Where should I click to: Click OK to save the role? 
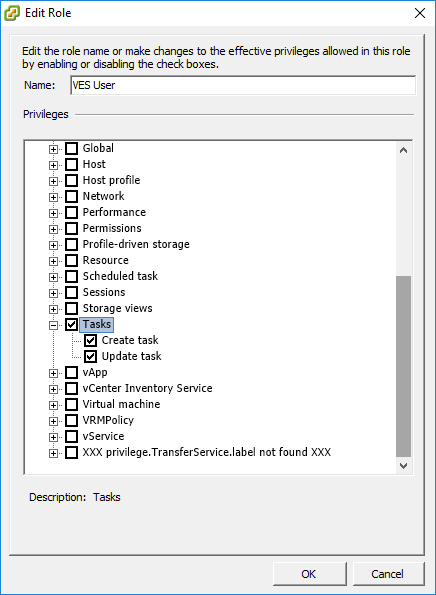(309, 574)
